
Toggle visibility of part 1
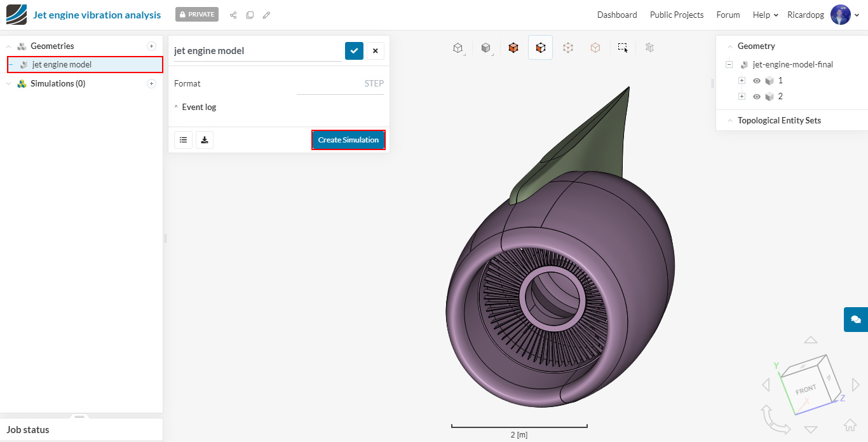757,81
